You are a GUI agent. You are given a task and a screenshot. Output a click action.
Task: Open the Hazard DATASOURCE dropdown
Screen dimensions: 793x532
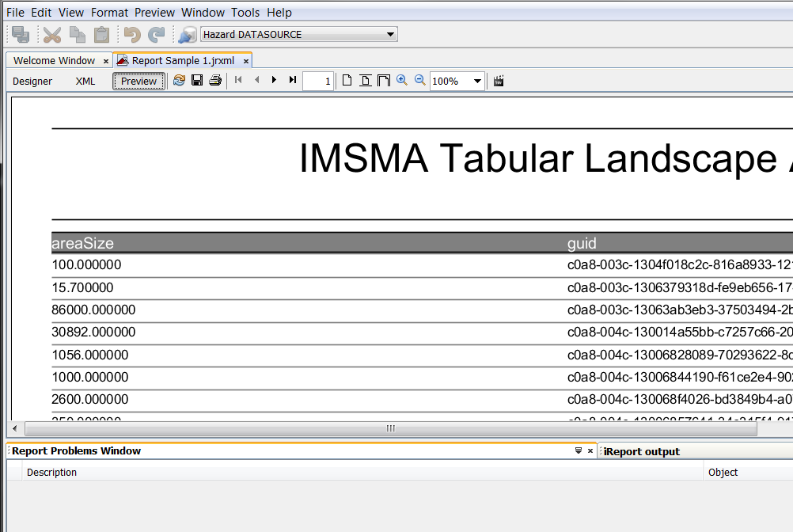coord(390,34)
